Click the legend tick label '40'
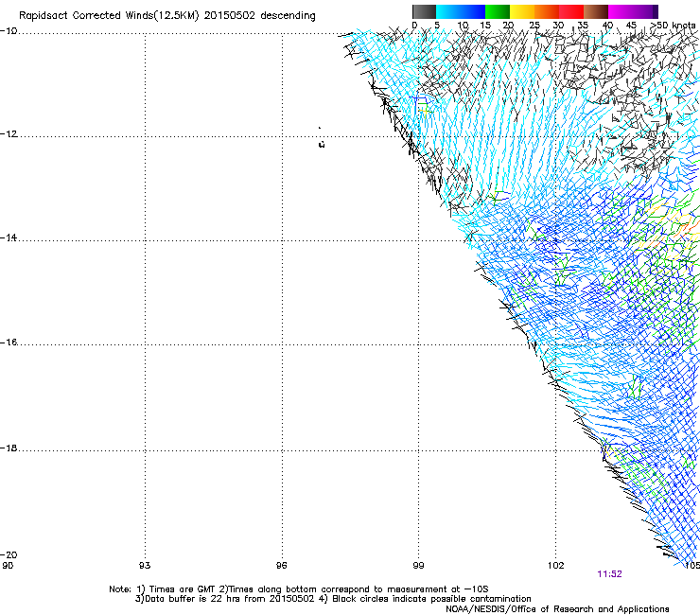Viewport: 700px width, 615px height. [x=607, y=26]
